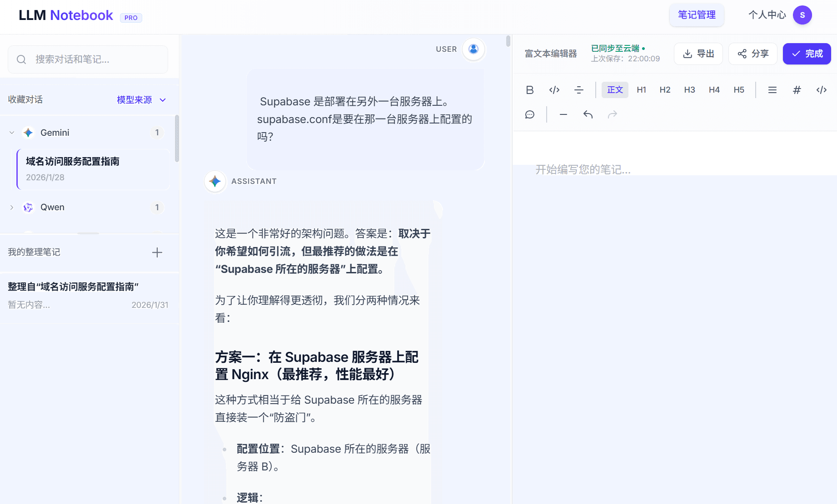Toggle bold formatting in the editor
Viewport: 837px width, 504px height.
pyautogui.click(x=530, y=89)
